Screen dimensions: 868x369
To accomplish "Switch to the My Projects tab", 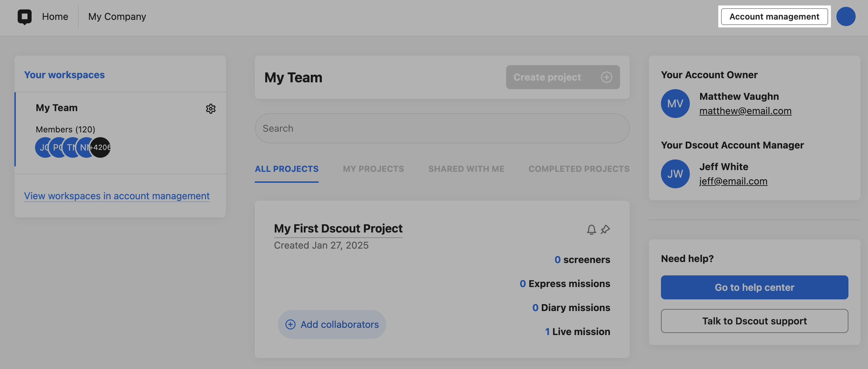I will point(373,169).
